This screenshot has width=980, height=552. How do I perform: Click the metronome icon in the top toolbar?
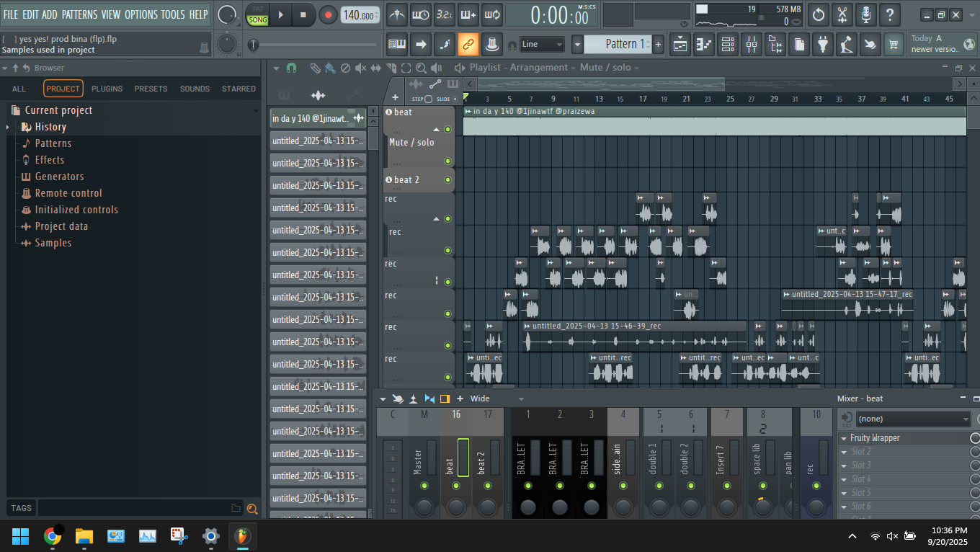[397, 14]
